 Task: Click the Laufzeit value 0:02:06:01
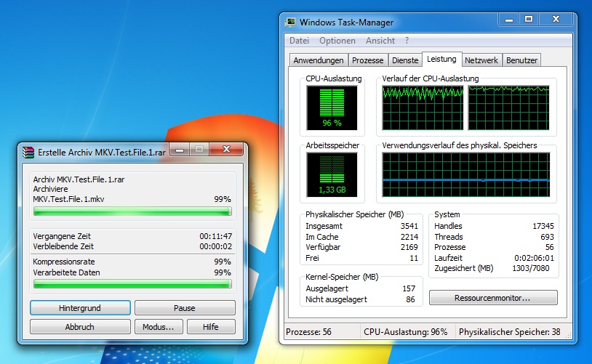[534, 258]
